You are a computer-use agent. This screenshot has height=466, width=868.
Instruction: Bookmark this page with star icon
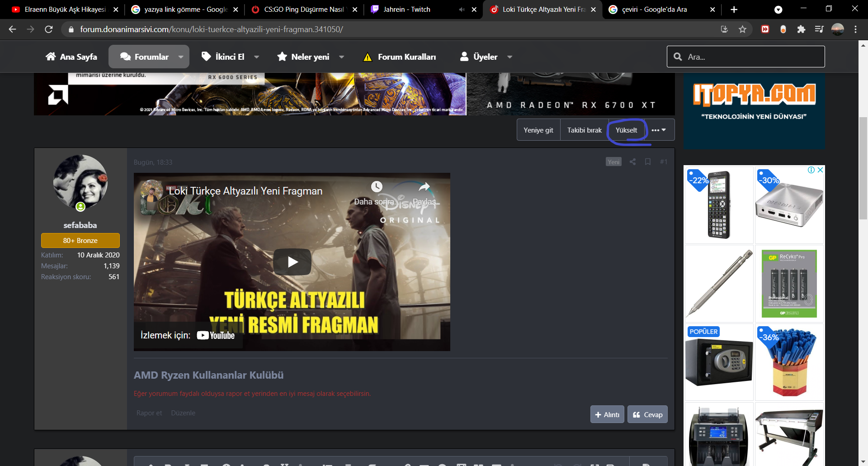click(x=742, y=29)
